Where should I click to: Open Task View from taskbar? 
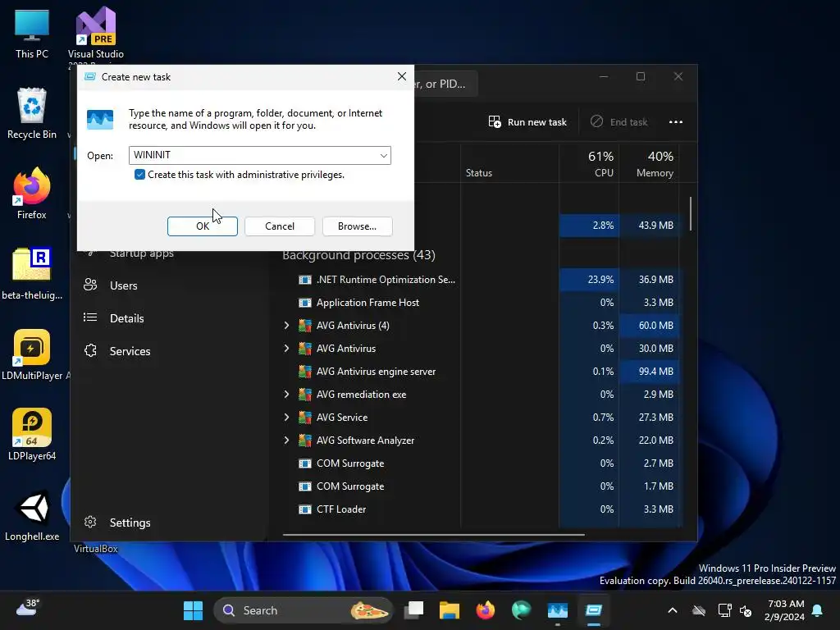pyautogui.click(x=413, y=610)
